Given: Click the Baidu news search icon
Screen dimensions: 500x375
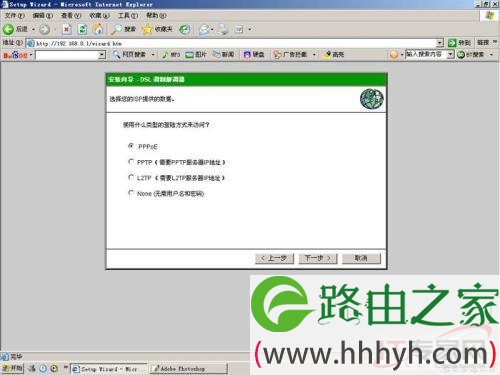Looking at the screenshot, I should coord(217,54).
